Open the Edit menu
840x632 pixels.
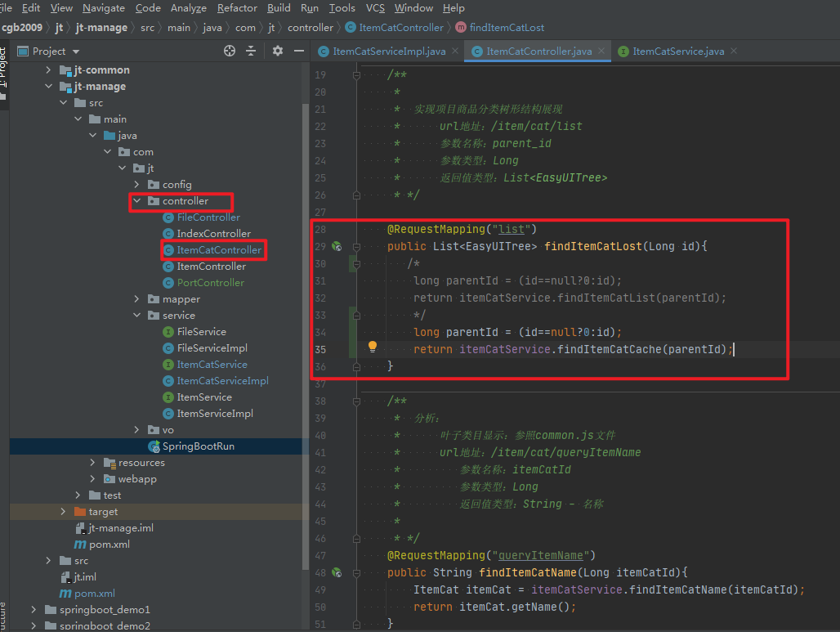pos(30,8)
